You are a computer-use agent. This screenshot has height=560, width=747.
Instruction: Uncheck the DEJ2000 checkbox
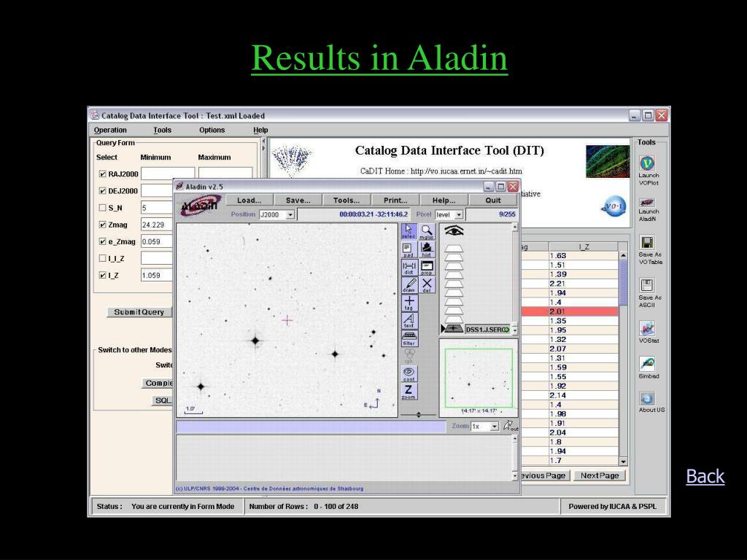(102, 191)
